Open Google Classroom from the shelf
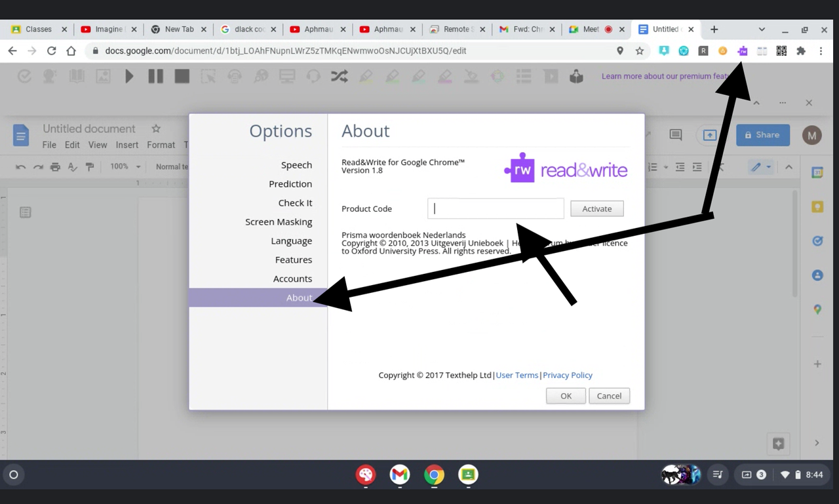Viewport: 839px width, 504px height. point(468,475)
